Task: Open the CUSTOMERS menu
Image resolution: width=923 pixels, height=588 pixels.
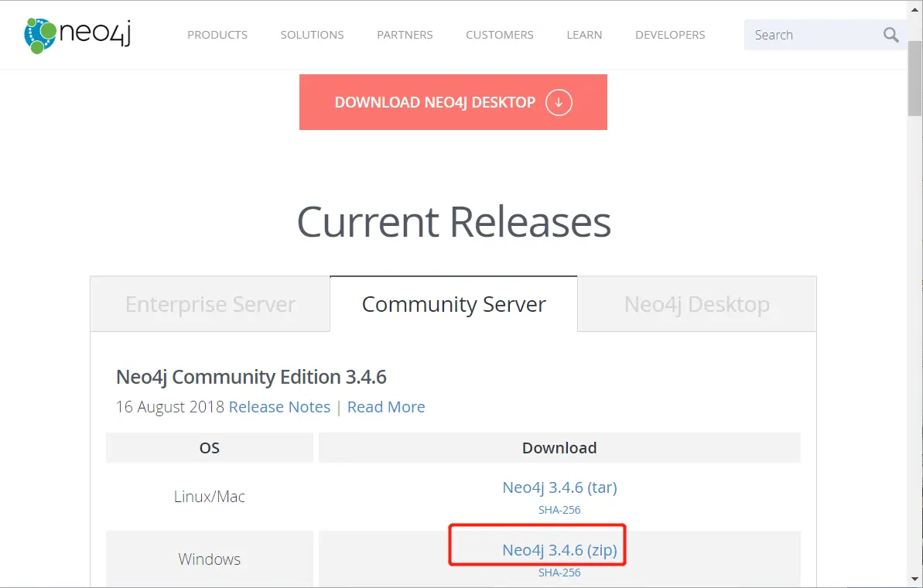Action: 499,35
